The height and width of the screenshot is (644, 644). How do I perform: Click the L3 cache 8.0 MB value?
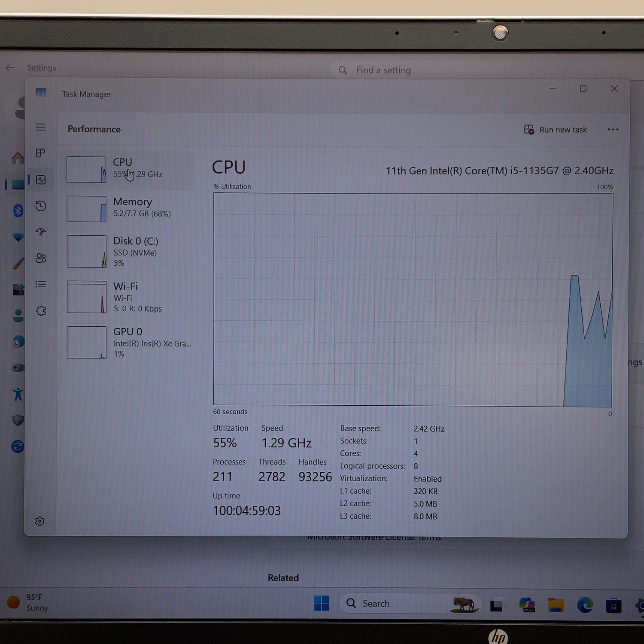pos(425,516)
